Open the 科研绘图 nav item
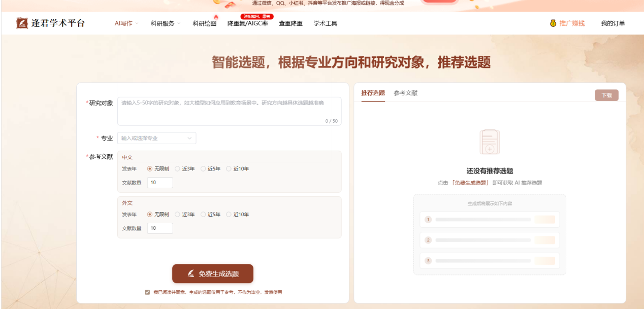644x309 pixels. (x=205, y=23)
